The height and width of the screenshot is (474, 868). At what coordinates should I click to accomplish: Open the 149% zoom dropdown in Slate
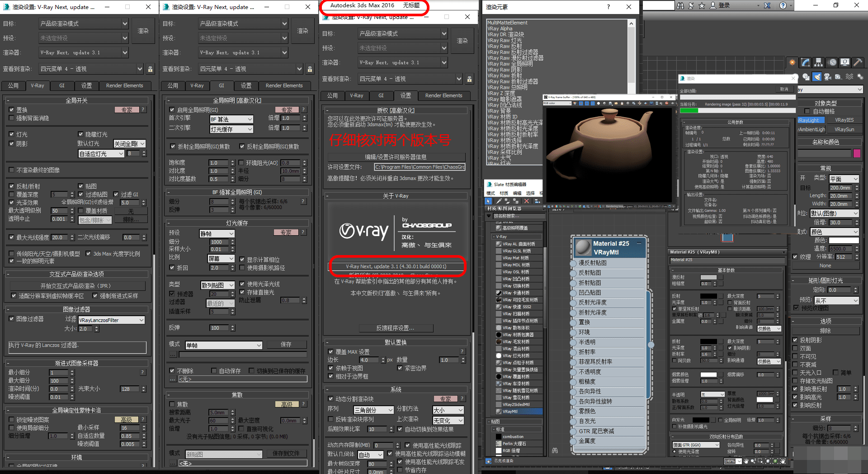733,461
